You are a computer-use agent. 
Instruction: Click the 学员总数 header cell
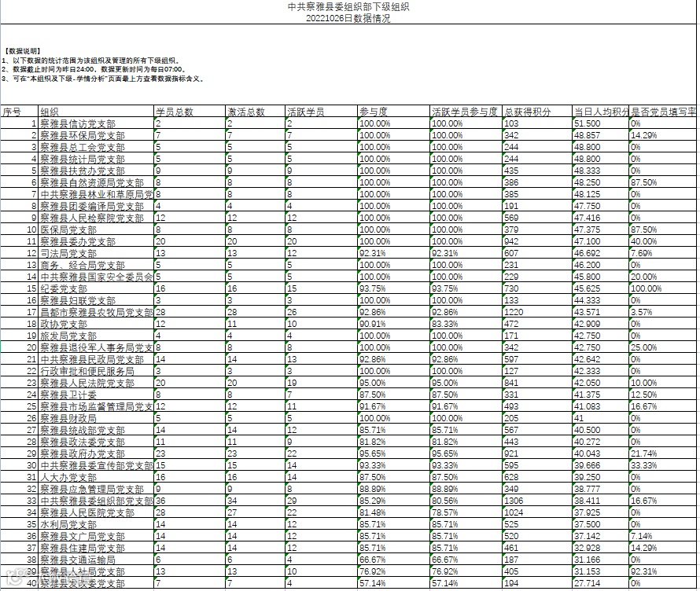(190, 112)
